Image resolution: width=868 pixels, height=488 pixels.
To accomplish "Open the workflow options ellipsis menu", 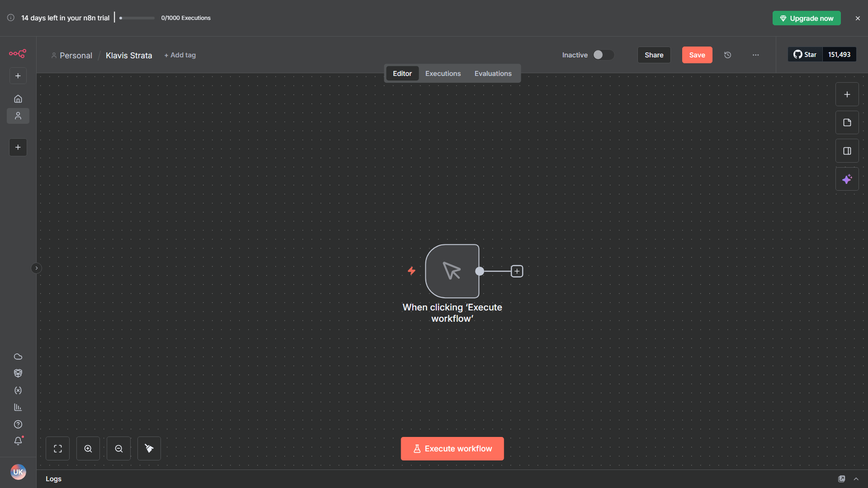I will tap(755, 55).
